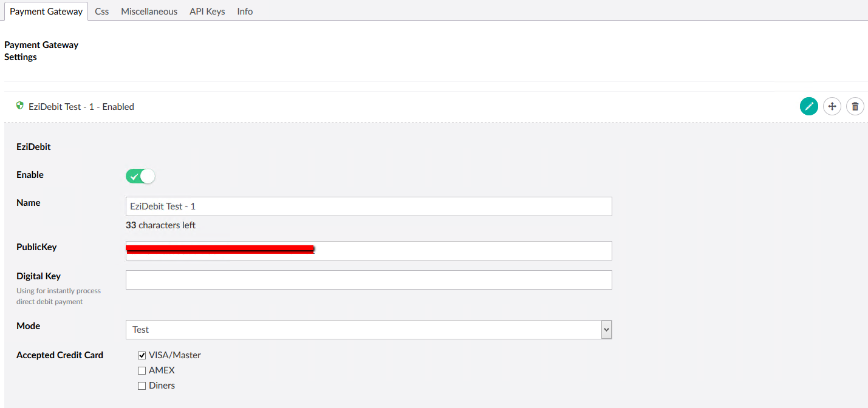Click the move gateway icon
This screenshot has width=868, height=408.
pyautogui.click(x=832, y=106)
